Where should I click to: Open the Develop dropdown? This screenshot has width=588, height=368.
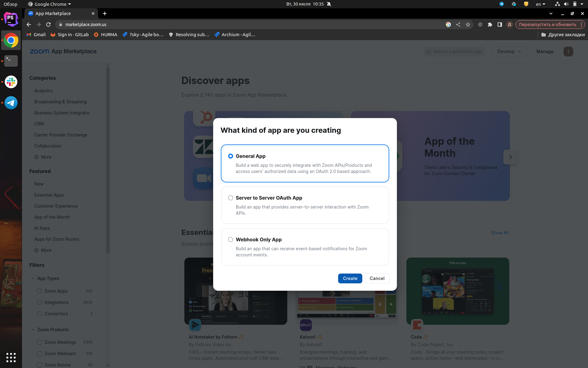(x=509, y=52)
